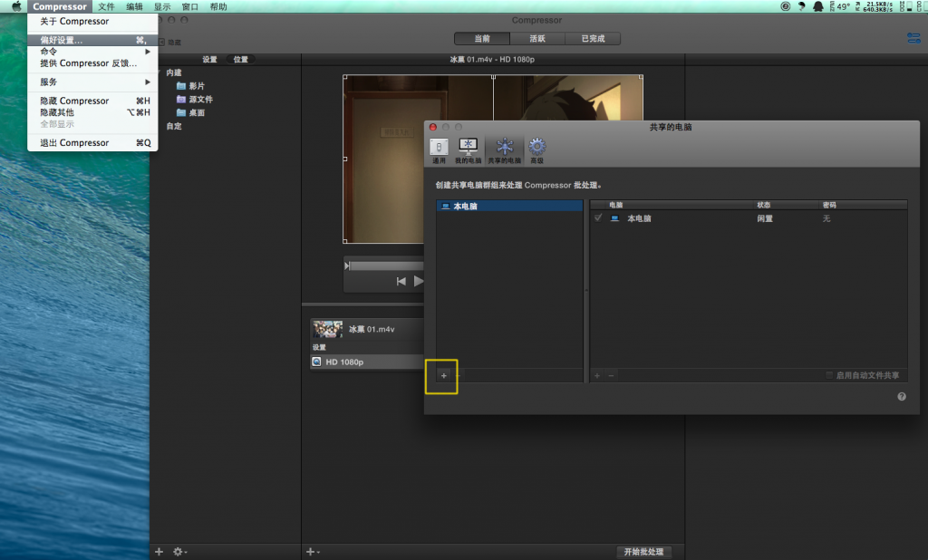928x560 pixels.
Task: Open the gear action menu in settings pane
Action: click(179, 551)
